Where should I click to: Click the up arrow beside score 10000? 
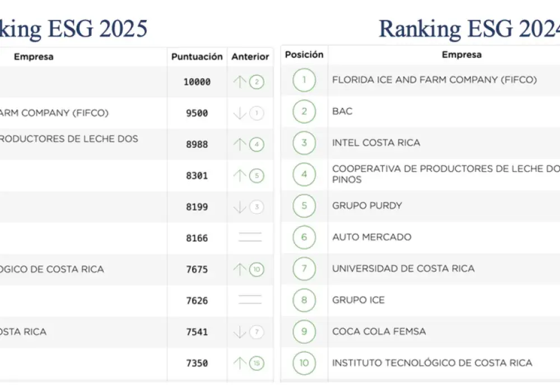[x=240, y=82]
